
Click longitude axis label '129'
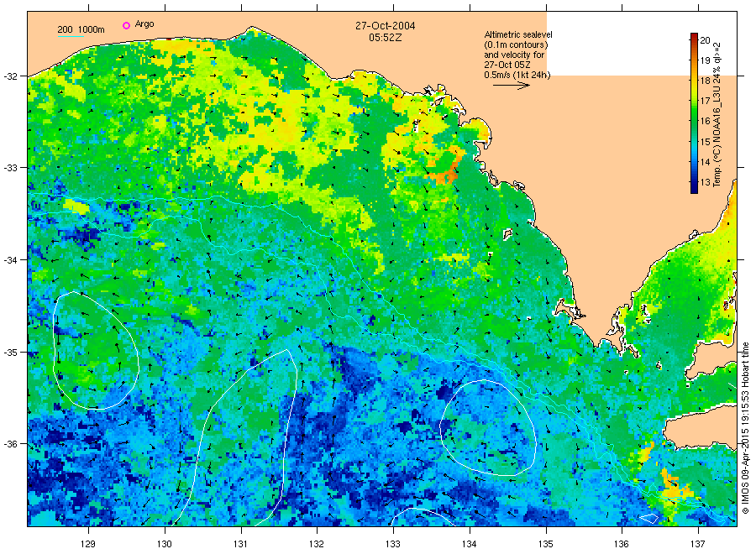[88, 544]
